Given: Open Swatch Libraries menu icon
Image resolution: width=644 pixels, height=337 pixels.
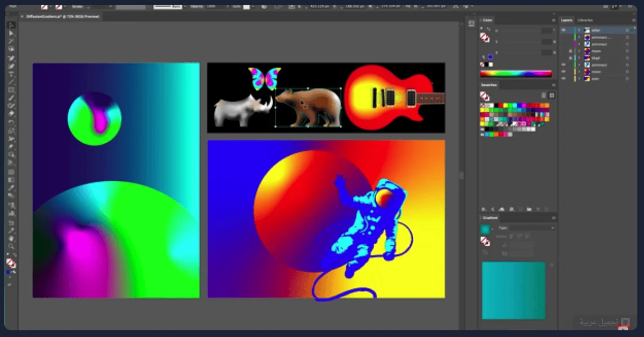Looking at the screenshot, I should [x=484, y=209].
